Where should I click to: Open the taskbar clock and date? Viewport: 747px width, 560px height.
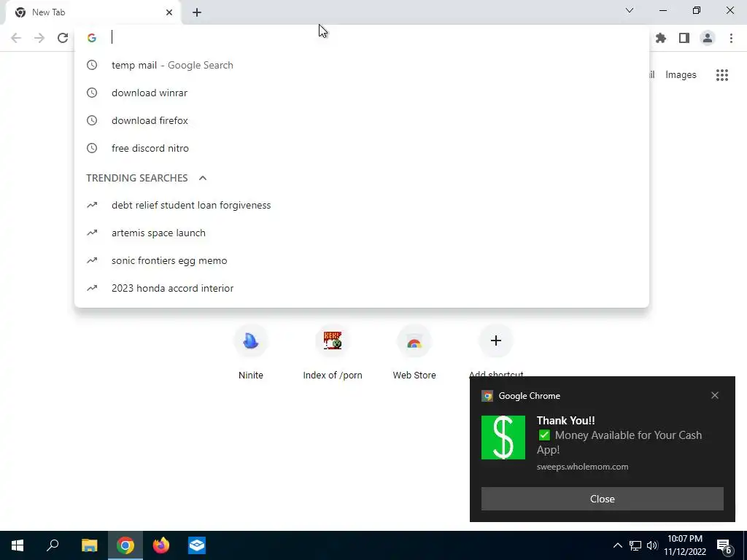(684, 545)
